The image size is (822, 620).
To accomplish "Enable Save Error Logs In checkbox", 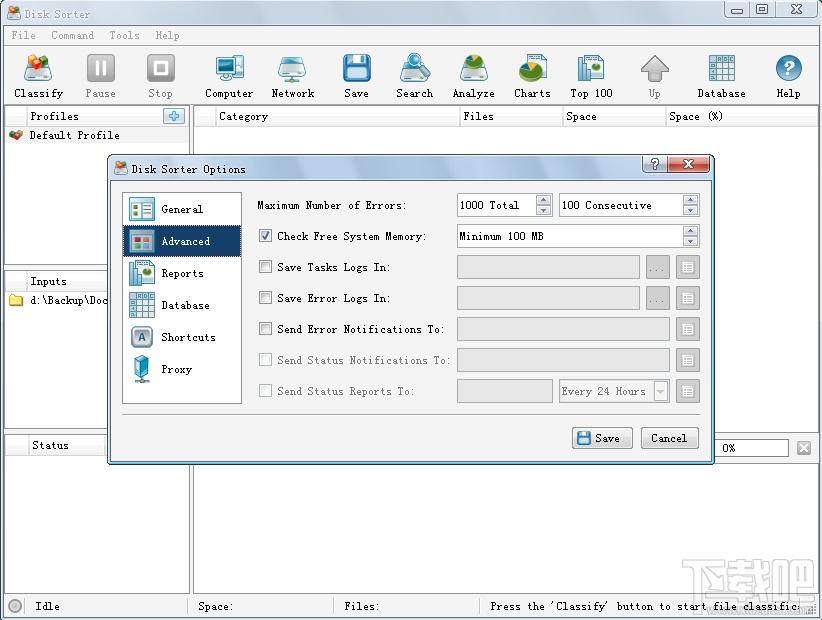I will click(x=265, y=298).
